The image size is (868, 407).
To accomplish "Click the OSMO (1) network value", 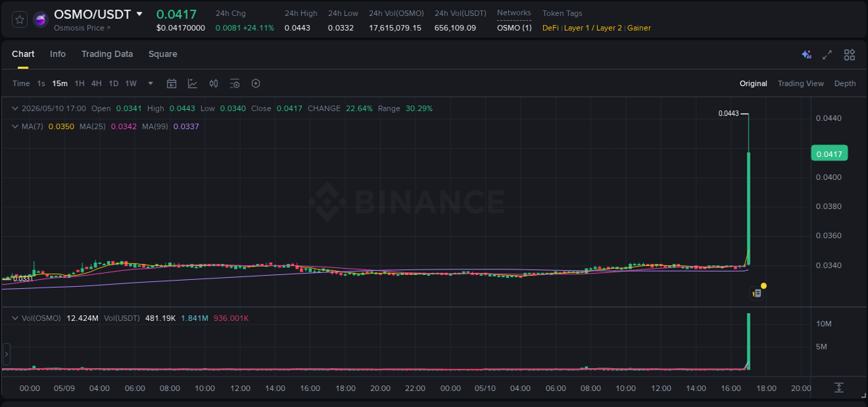I will pos(515,28).
